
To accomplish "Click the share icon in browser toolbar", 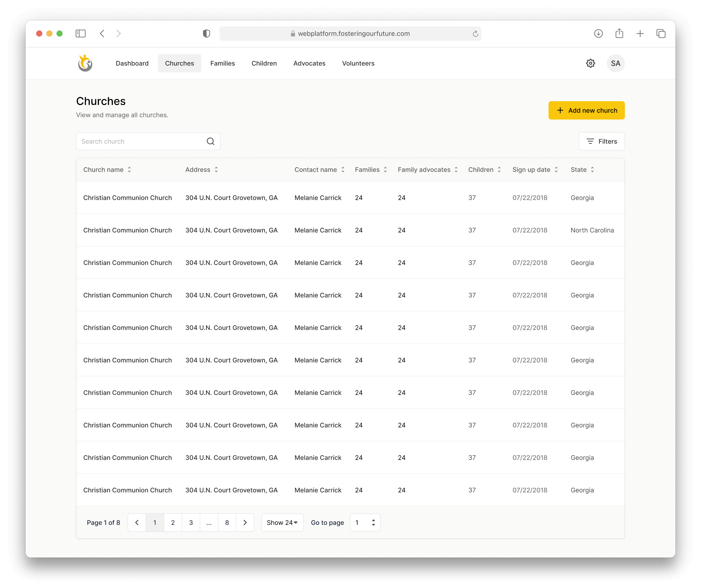I will (619, 34).
